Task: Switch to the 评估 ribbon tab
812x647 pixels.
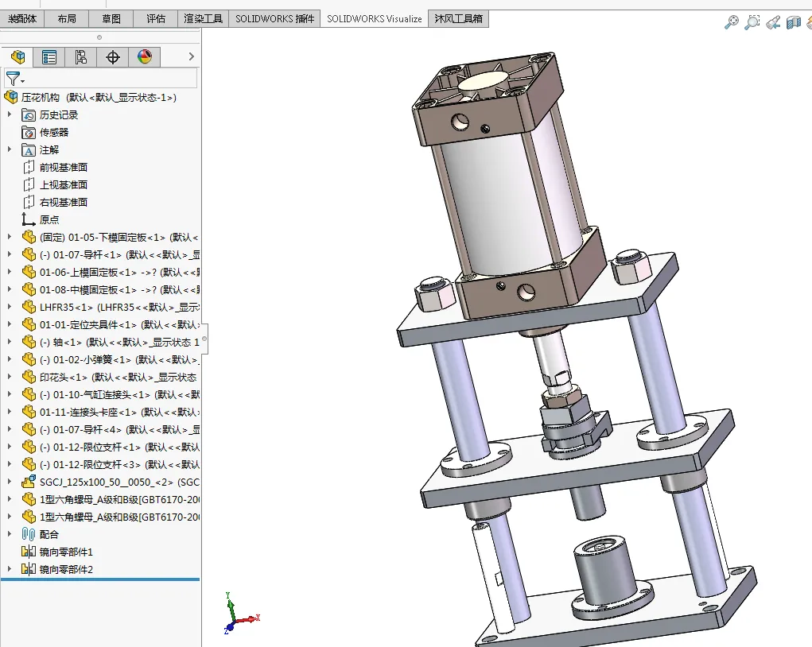Action: pos(155,19)
